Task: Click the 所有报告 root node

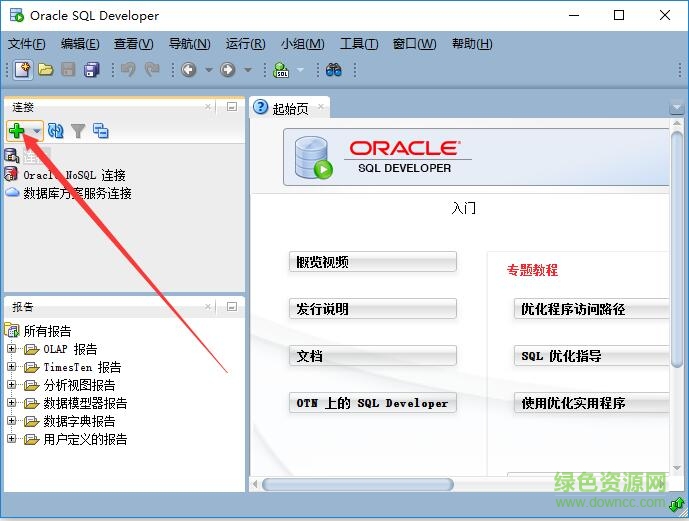Action: 47,330
